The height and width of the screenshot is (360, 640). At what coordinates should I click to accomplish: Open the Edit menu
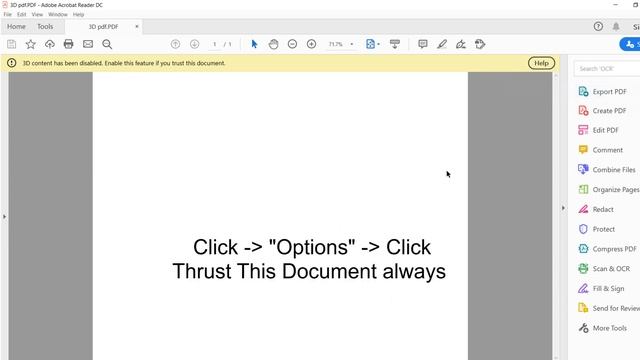(22, 14)
